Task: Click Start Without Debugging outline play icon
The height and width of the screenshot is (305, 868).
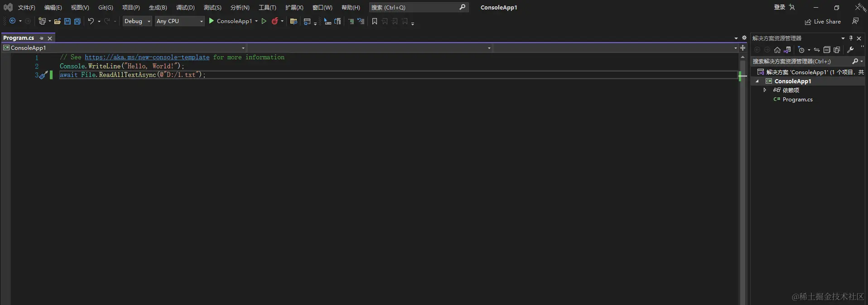Action: [264, 21]
